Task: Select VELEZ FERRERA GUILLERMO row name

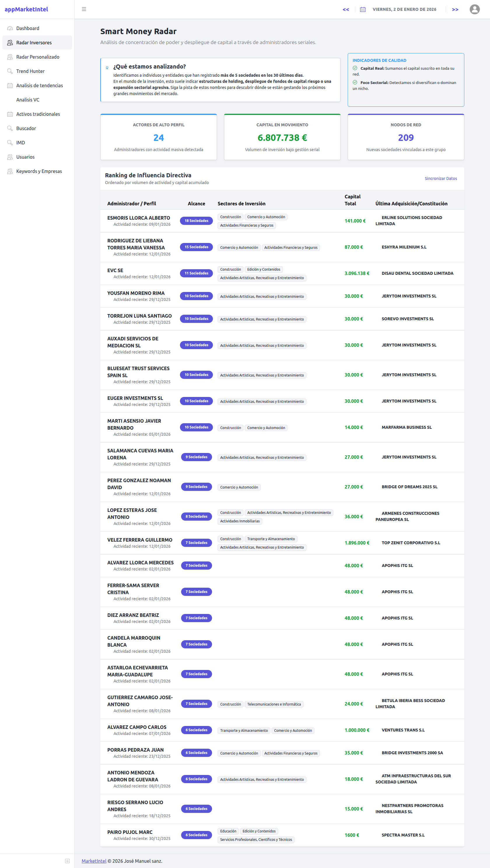Action: point(139,540)
